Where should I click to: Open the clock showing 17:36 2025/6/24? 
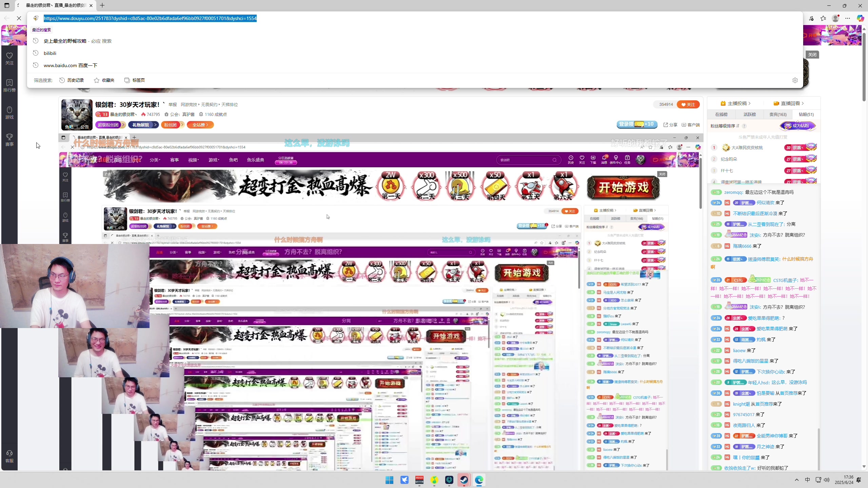844,480
